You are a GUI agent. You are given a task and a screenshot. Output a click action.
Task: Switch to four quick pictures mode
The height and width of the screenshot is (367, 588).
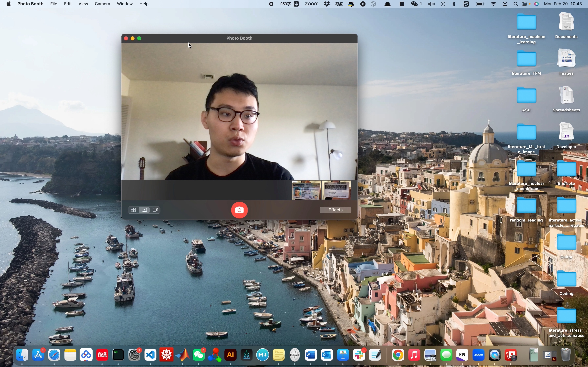(133, 210)
